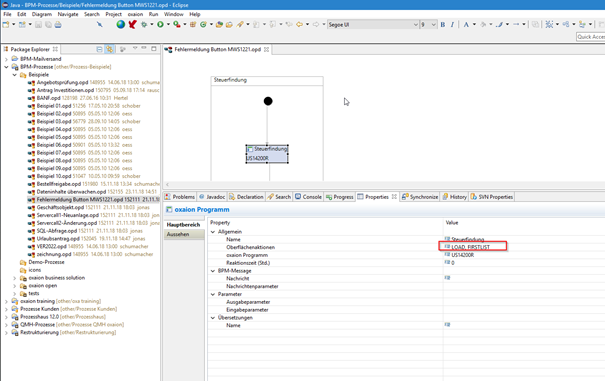This screenshot has width=605, height=381.
Task: Click the Run with coverage icon
Action: pos(176,24)
